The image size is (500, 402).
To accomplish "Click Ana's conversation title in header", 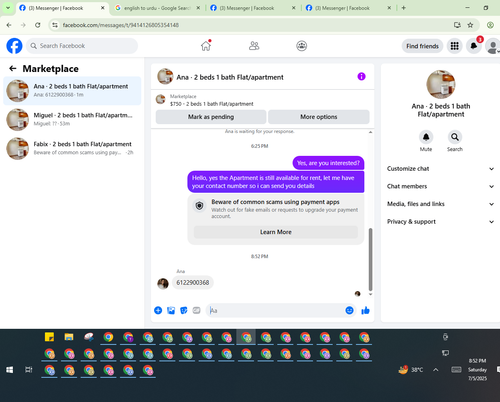I will click(x=230, y=77).
